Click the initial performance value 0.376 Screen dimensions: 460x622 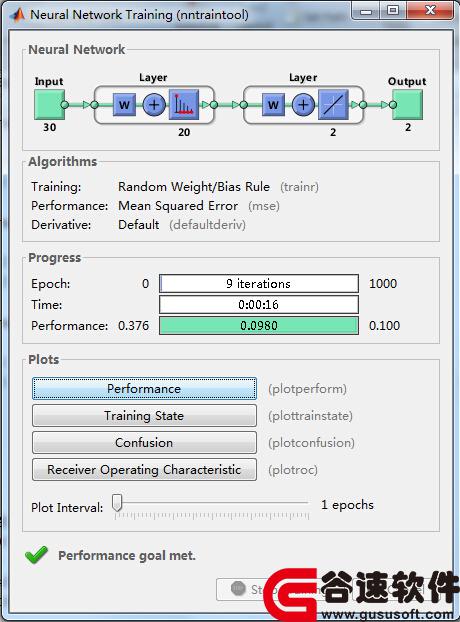[134, 326]
